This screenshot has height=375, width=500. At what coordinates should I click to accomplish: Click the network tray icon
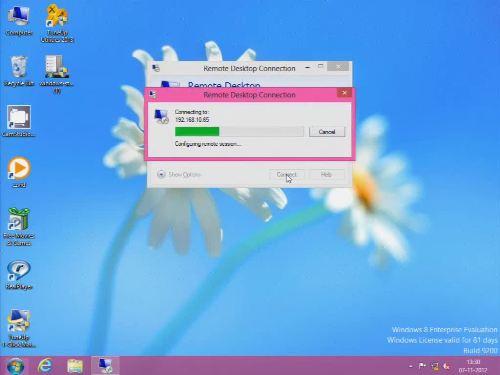tap(435, 366)
